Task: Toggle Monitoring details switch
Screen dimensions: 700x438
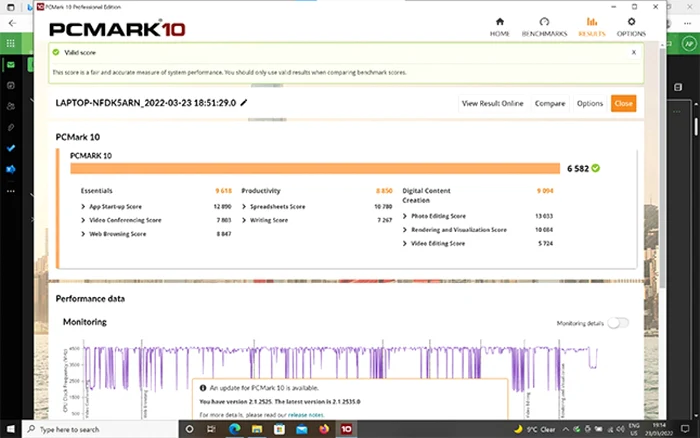Action: [x=618, y=323]
